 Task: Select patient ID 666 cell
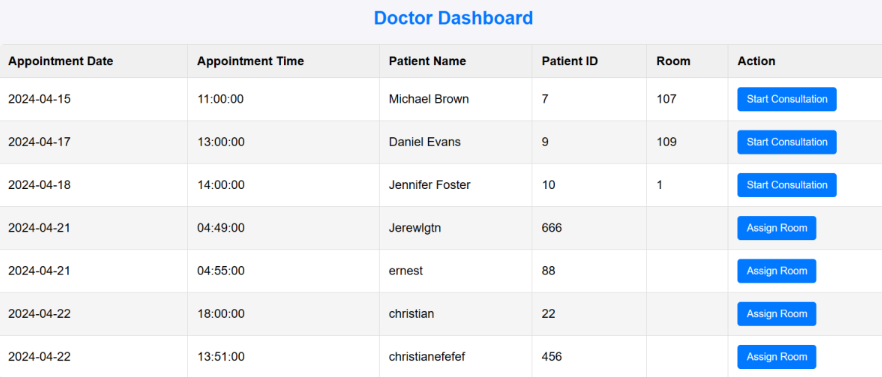(x=589, y=228)
